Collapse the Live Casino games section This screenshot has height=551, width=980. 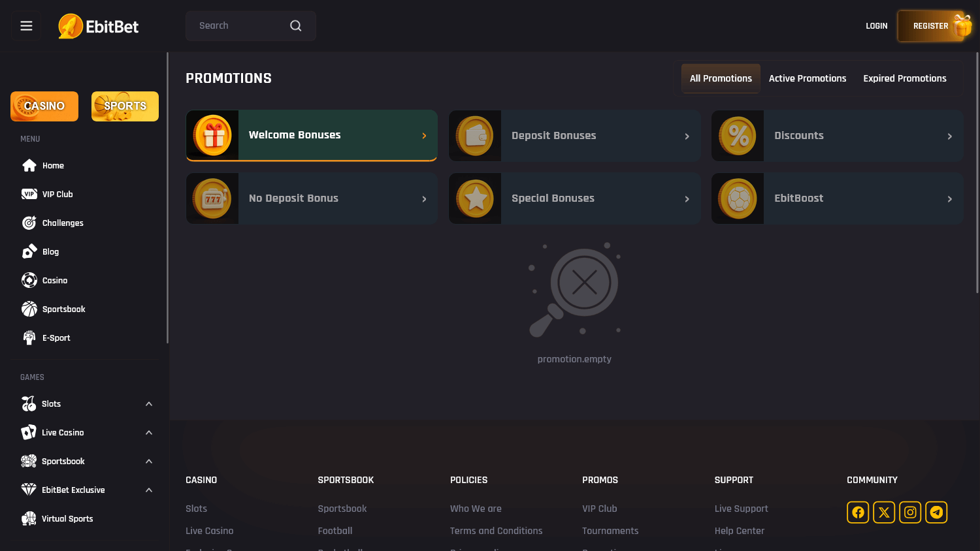coord(149,433)
